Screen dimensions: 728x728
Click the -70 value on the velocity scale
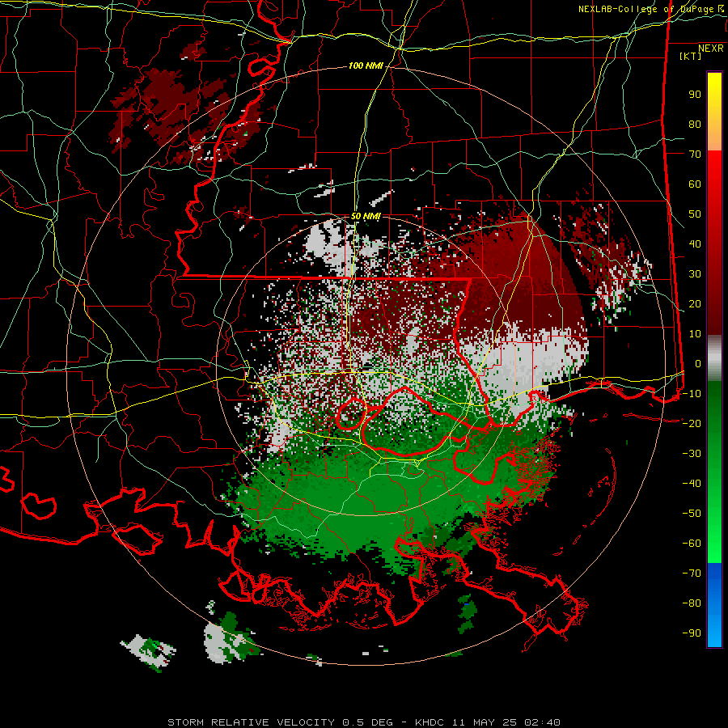(x=692, y=574)
